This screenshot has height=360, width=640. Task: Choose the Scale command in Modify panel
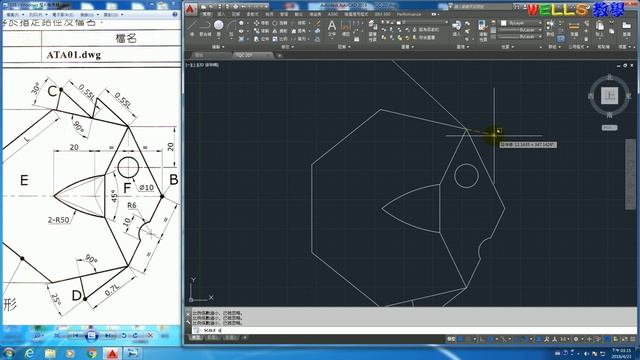[279, 39]
